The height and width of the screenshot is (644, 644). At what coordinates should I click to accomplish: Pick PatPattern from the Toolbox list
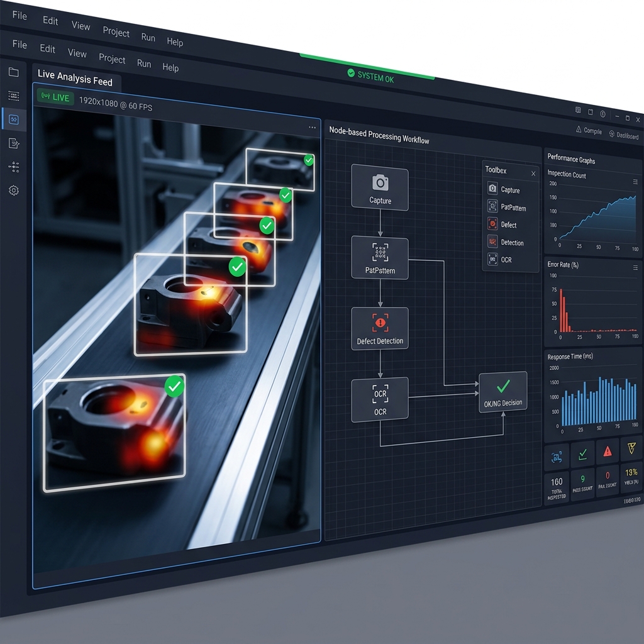click(506, 206)
